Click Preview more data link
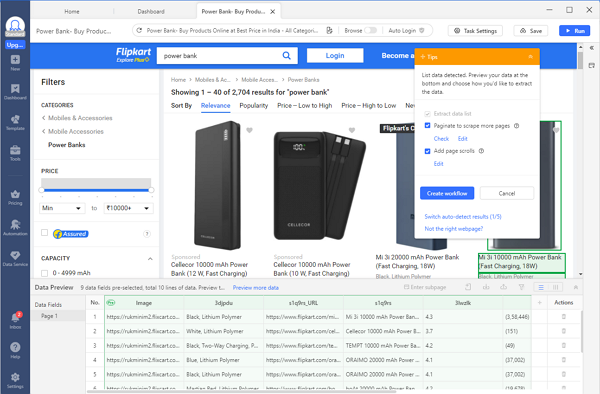The width and height of the screenshot is (600, 394). point(256,288)
